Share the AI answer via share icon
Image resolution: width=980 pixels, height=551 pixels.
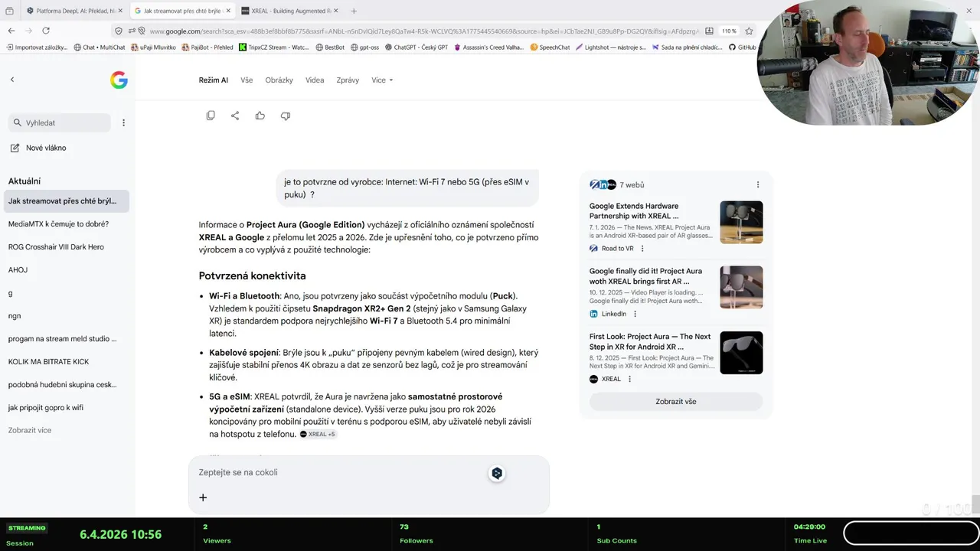(x=235, y=116)
